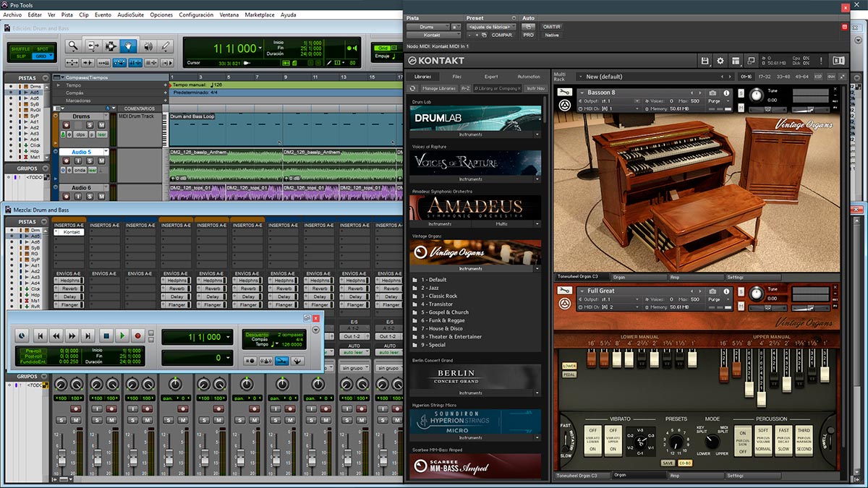The width and height of the screenshot is (868, 488).
Task: Click Return to Zero in transport window
Action: [x=41, y=336]
